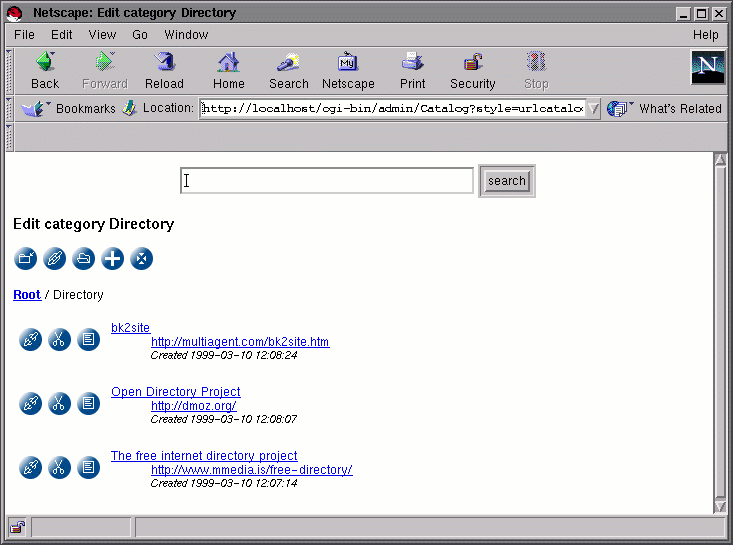This screenshot has width=733, height=545.
Task: Click the Print toolbar icon
Action: point(412,71)
